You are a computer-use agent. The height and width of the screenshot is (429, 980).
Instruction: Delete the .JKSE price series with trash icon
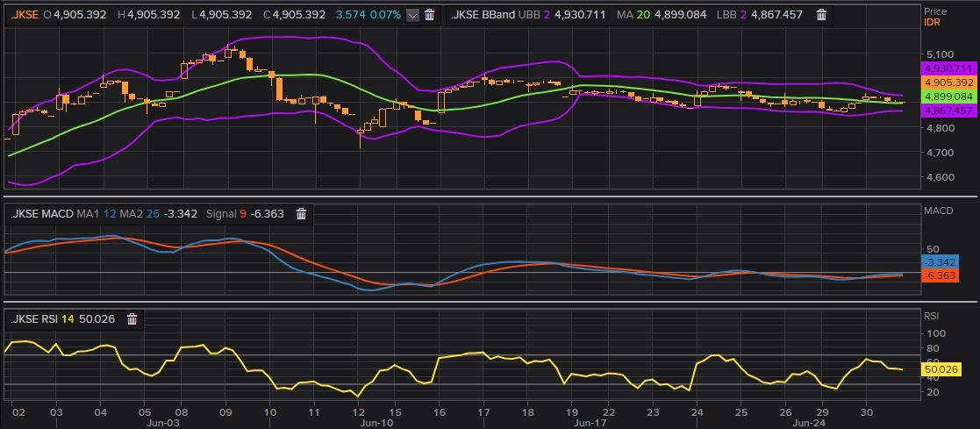[x=430, y=15]
